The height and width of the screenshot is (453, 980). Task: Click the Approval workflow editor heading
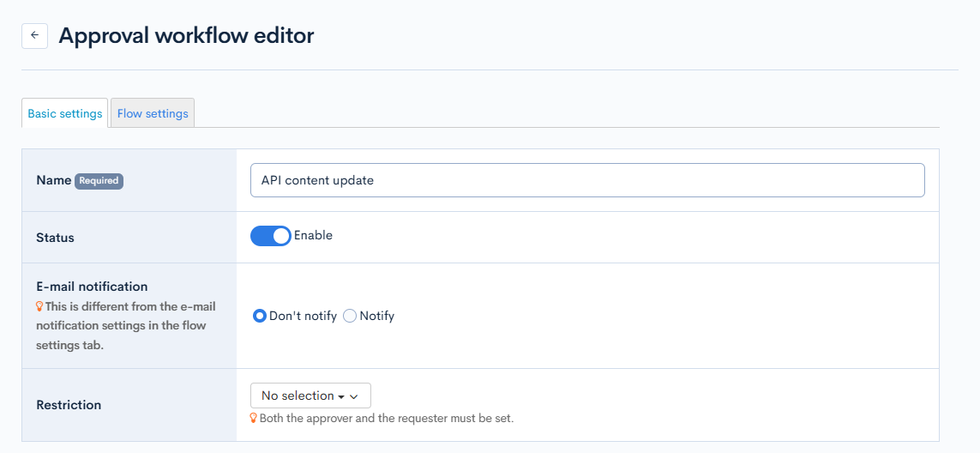pyautogui.click(x=186, y=35)
